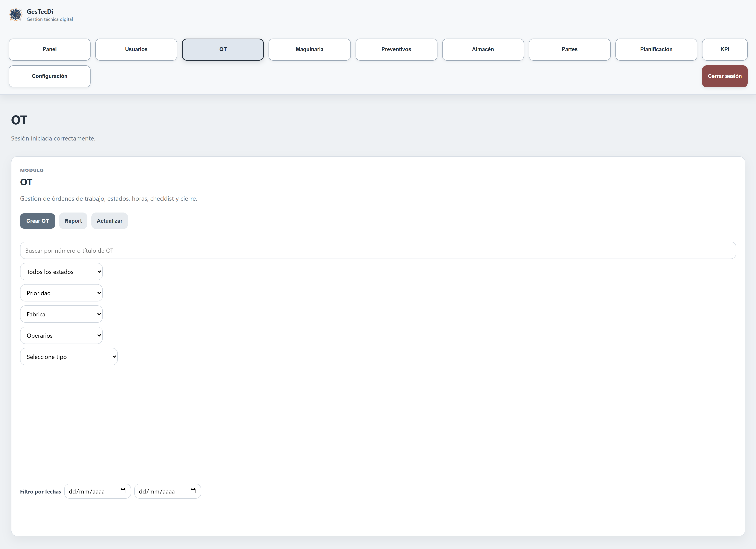
Task: Click the GesTecDi brand title text
Action: (x=40, y=12)
